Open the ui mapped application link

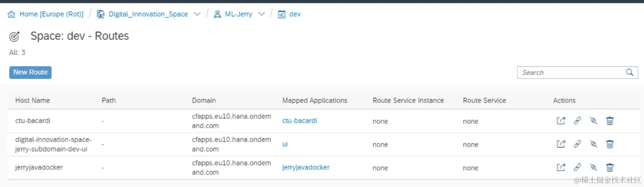pos(285,144)
